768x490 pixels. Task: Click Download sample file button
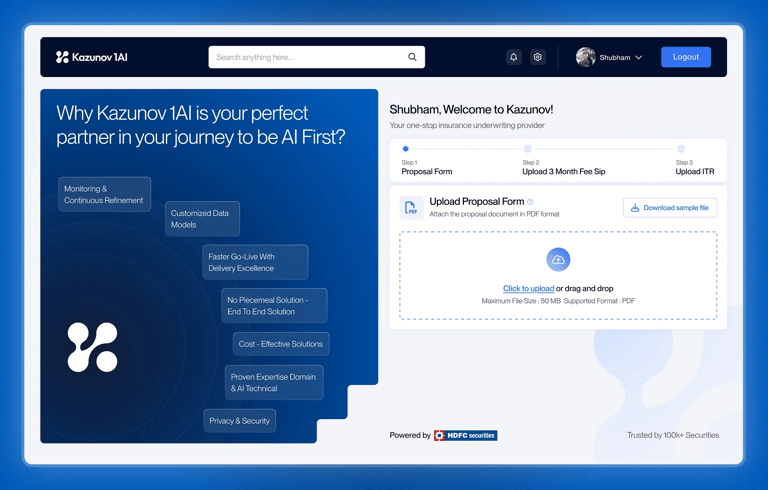(670, 208)
